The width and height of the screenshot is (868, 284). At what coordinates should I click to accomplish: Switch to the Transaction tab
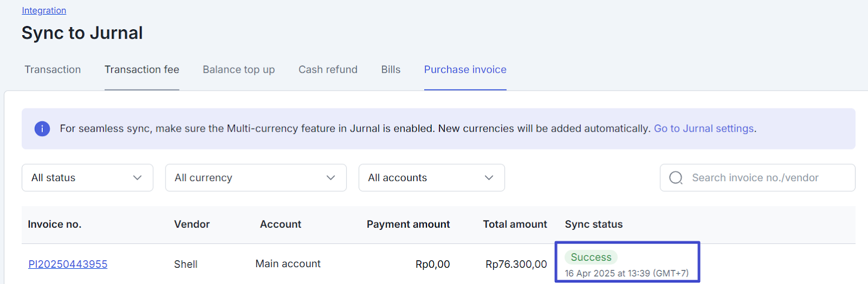point(53,69)
